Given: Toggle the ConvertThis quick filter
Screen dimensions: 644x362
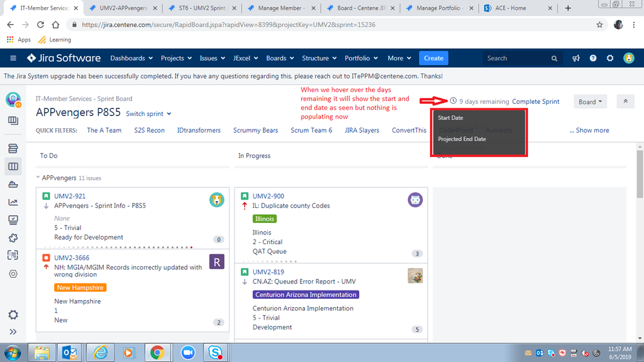Looking at the screenshot, I should [409, 130].
